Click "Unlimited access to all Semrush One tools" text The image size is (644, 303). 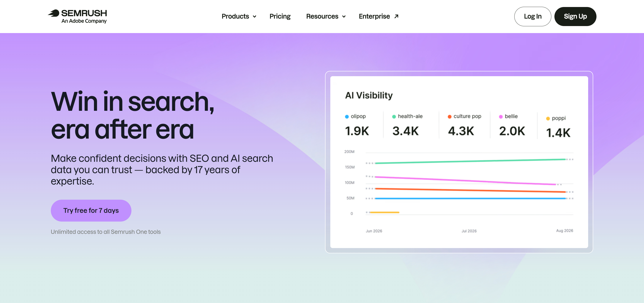(106, 232)
